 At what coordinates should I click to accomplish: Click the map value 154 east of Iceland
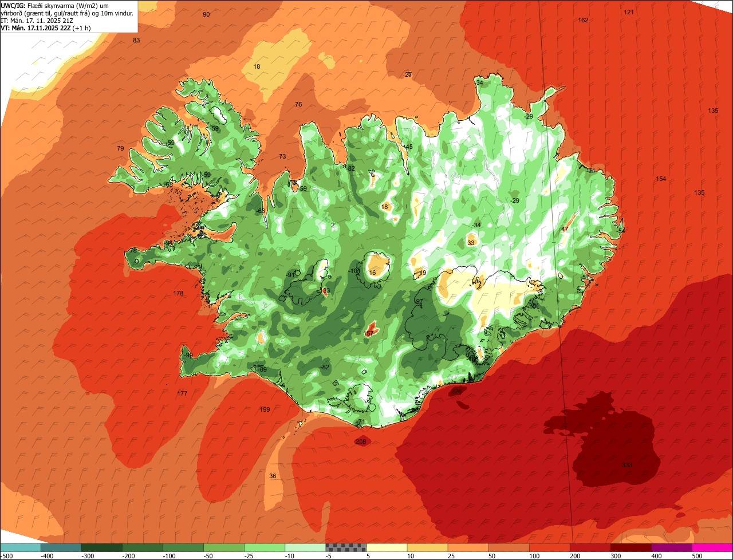point(661,179)
